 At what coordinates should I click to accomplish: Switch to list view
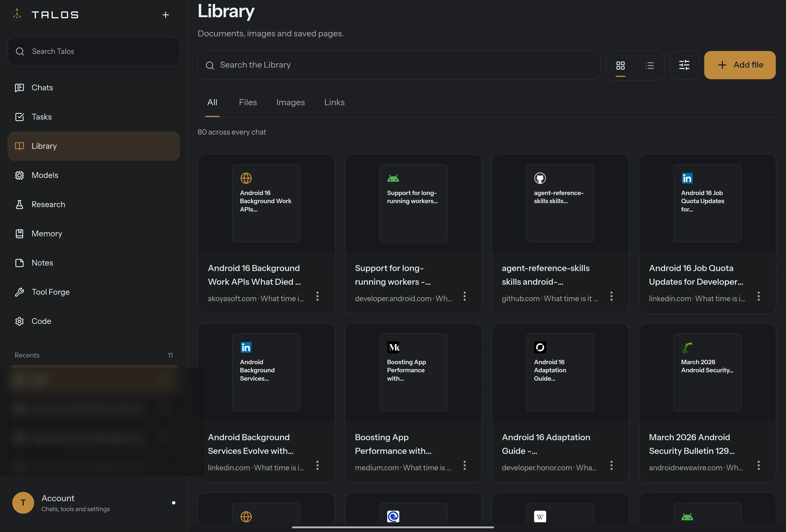click(x=649, y=65)
